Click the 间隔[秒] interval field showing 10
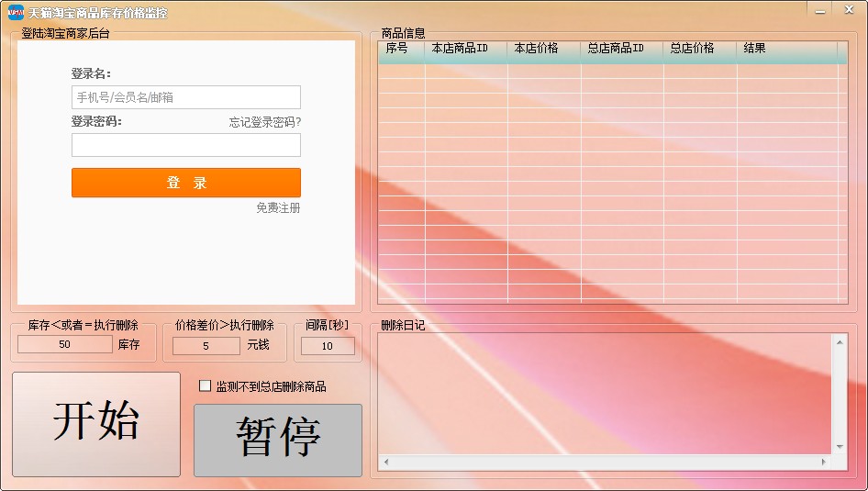Viewport: 868px width, 491px height. (x=328, y=346)
